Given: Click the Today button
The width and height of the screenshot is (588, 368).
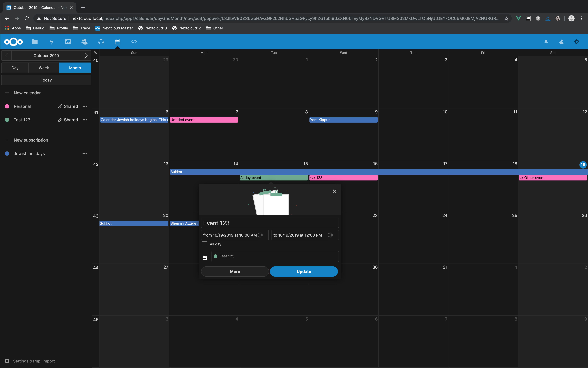Looking at the screenshot, I should point(46,80).
